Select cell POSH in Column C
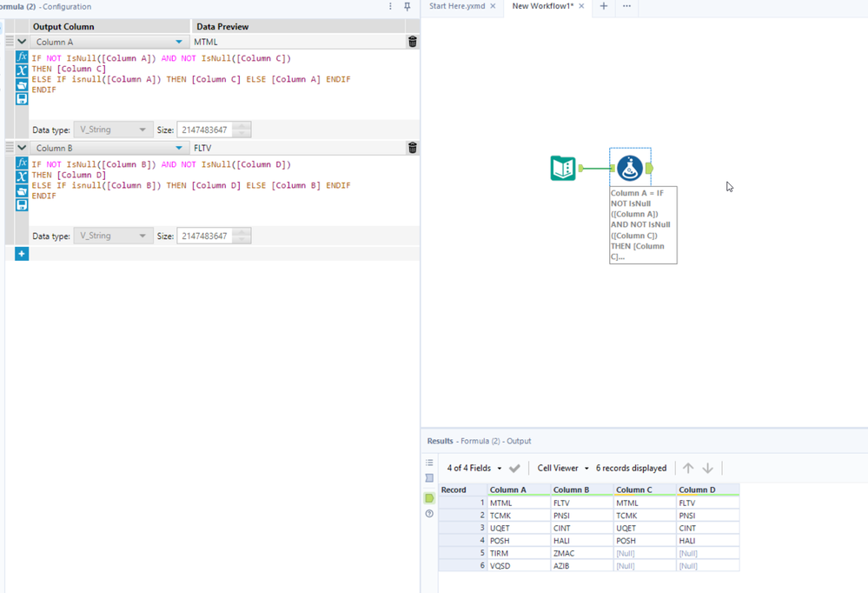 coord(645,541)
